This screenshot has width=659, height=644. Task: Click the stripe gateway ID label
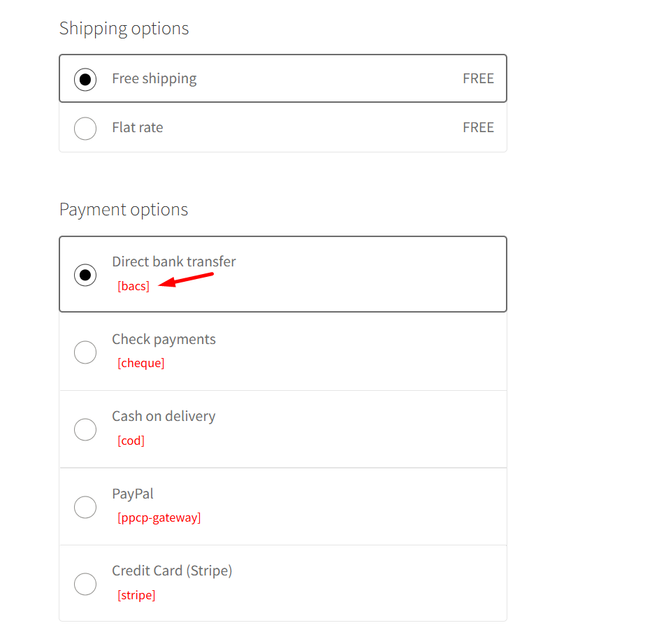point(136,594)
